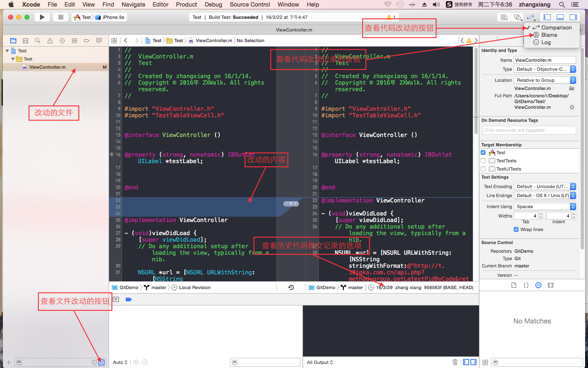Show recently modified files filter
Screen dimensions: 588x368
tap(94, 362)
